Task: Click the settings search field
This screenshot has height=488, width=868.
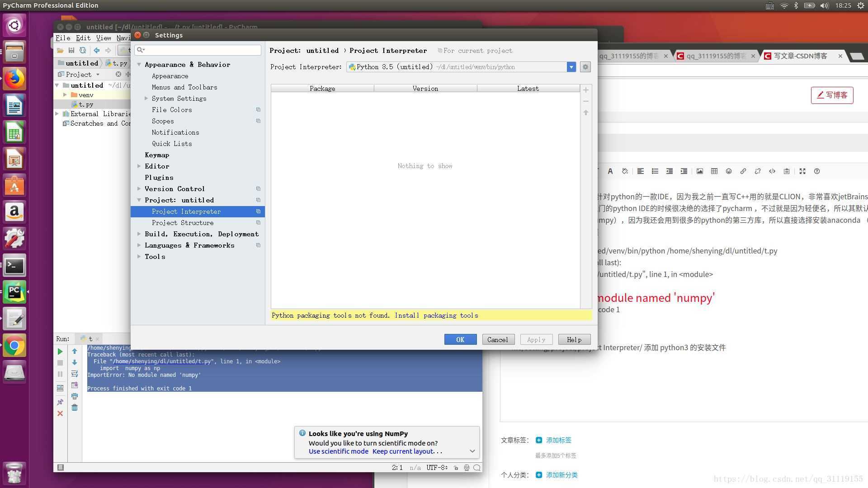Action: 202,50
